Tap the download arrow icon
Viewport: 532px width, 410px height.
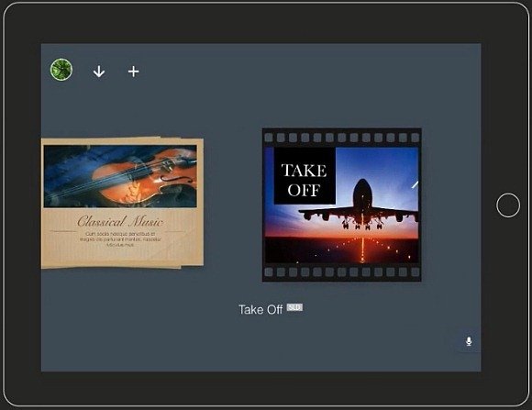pos(99,72)
